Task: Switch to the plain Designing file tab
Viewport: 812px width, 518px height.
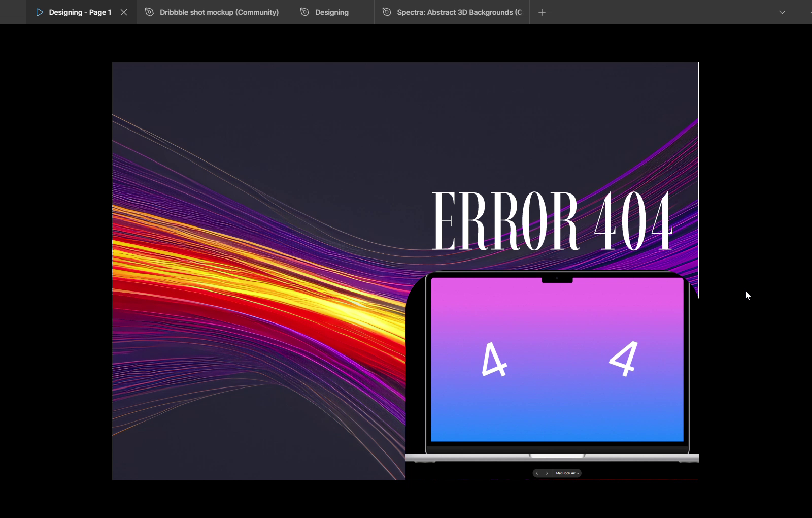Action: pos(333,12)
